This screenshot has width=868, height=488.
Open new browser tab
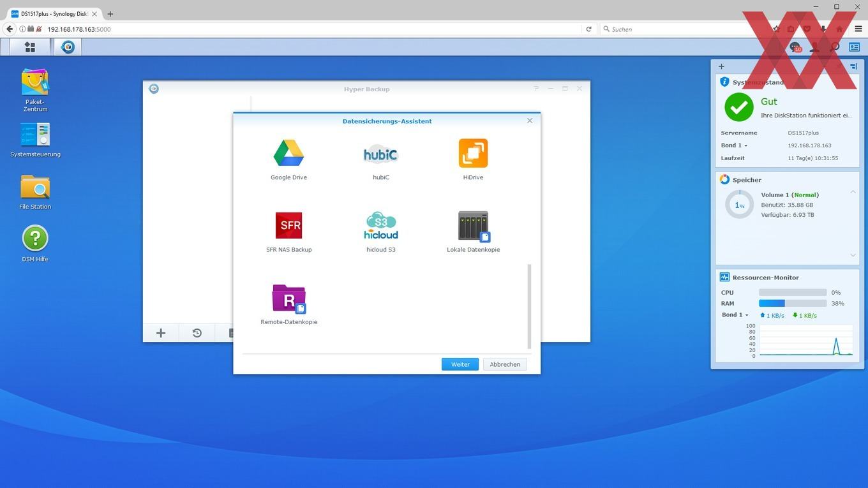click(110, 13)
